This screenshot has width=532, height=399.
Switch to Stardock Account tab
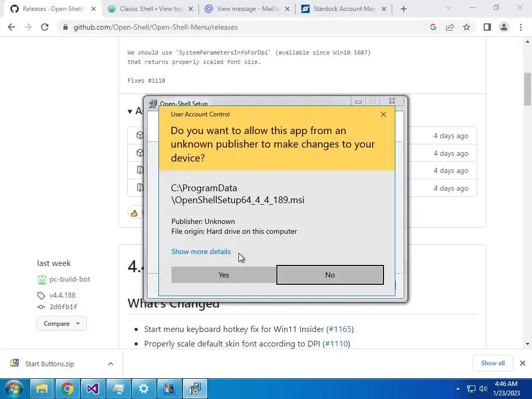pyautogui.click(x=344, y=9)
